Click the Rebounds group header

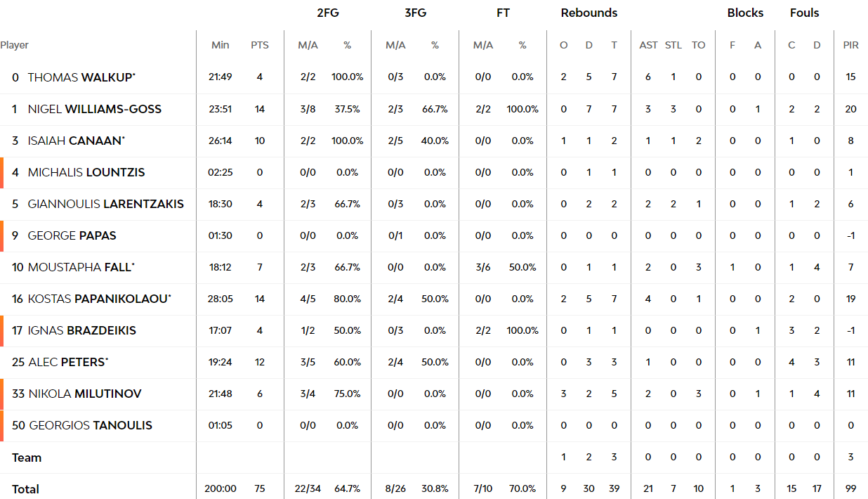[x=589, y=13]
